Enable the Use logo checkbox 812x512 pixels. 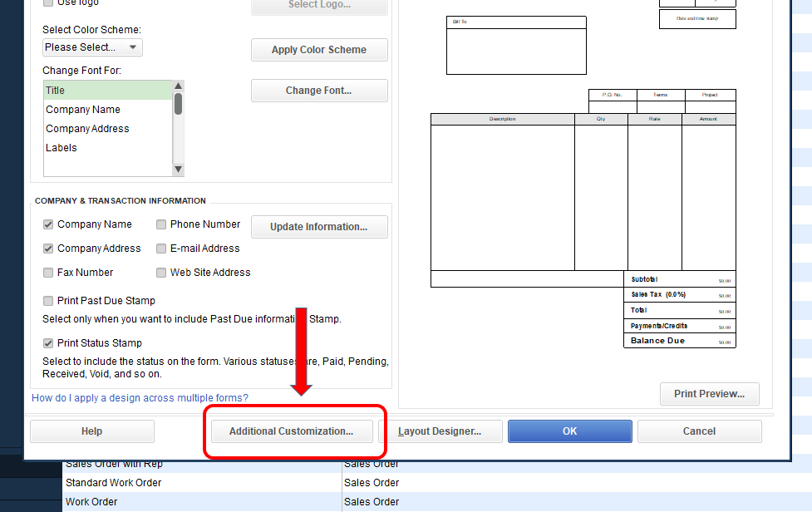pos(47,3)
